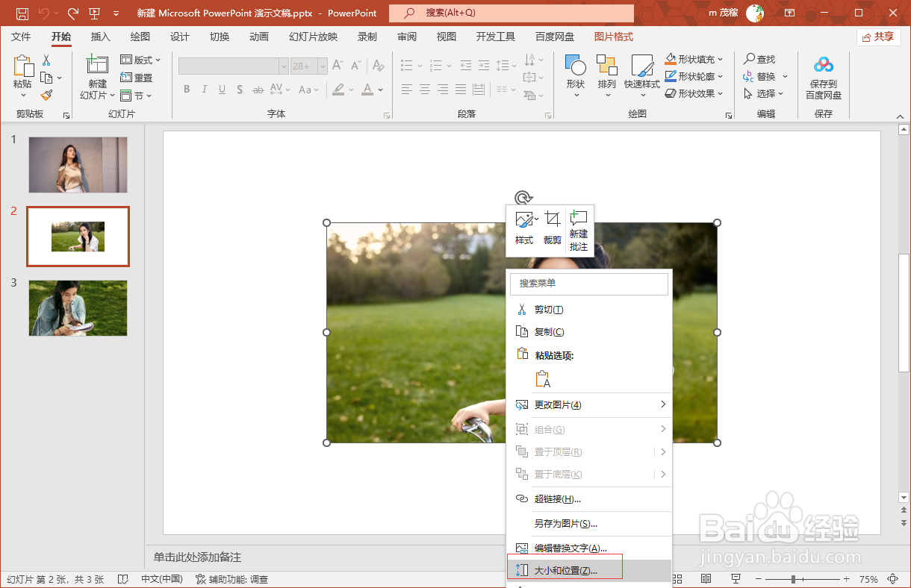Click Save to Baidu Netdisk icon
Viewport: 911px width, 588px height.
click(x=824, y=66)
